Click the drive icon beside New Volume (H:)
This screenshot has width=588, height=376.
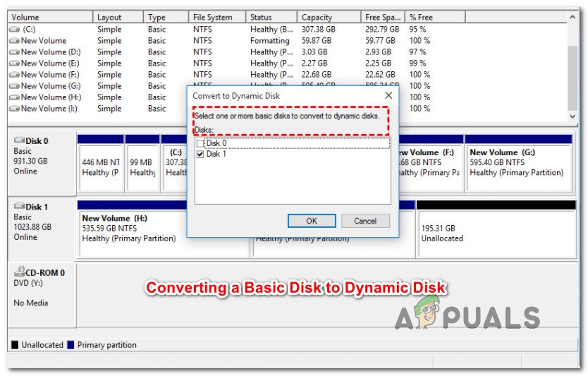pos(14,97)
